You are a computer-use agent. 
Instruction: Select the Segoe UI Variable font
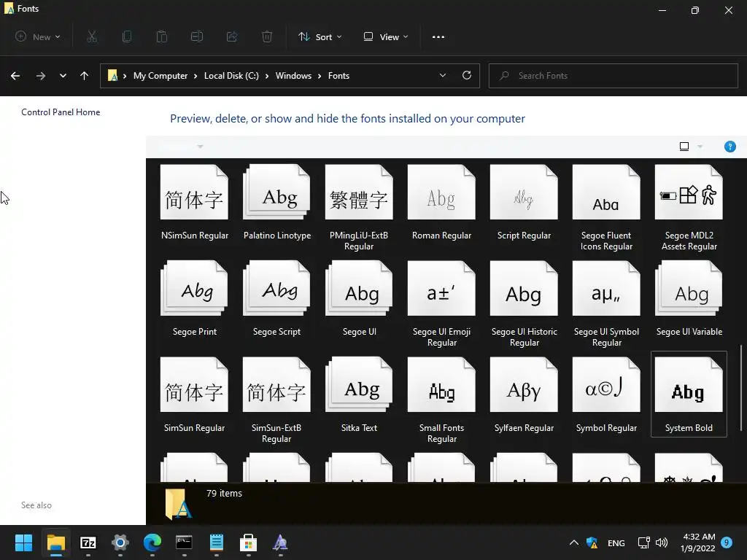pyautogui.click(x=689, y=298)
